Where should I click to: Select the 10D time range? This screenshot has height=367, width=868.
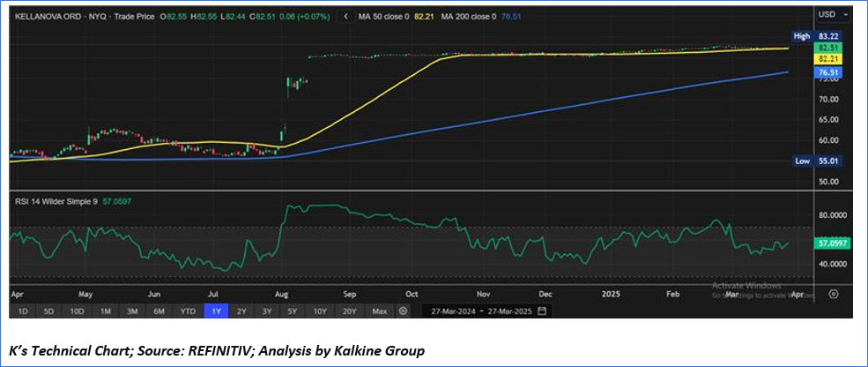click(x=77, y=311)
